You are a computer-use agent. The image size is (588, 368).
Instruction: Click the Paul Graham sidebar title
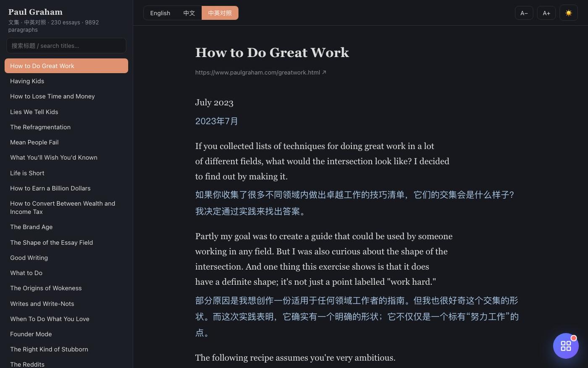coord(35,12)
